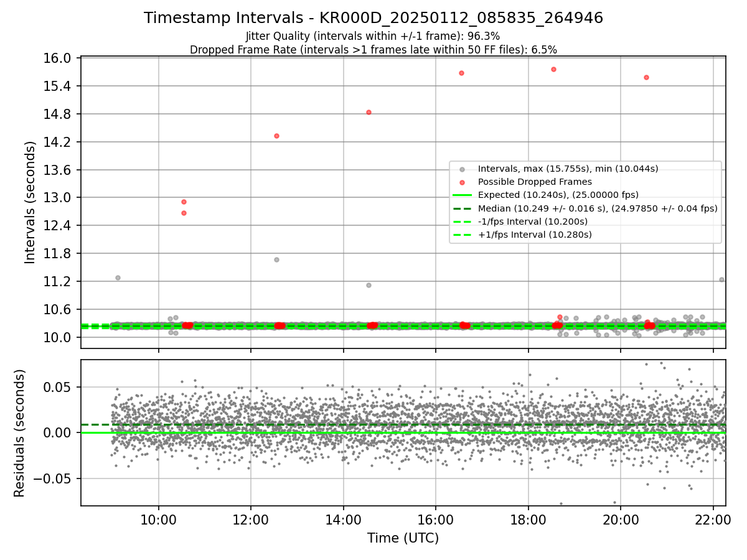Click the 'Time (UTC)' x-axis label

[403, 538]
